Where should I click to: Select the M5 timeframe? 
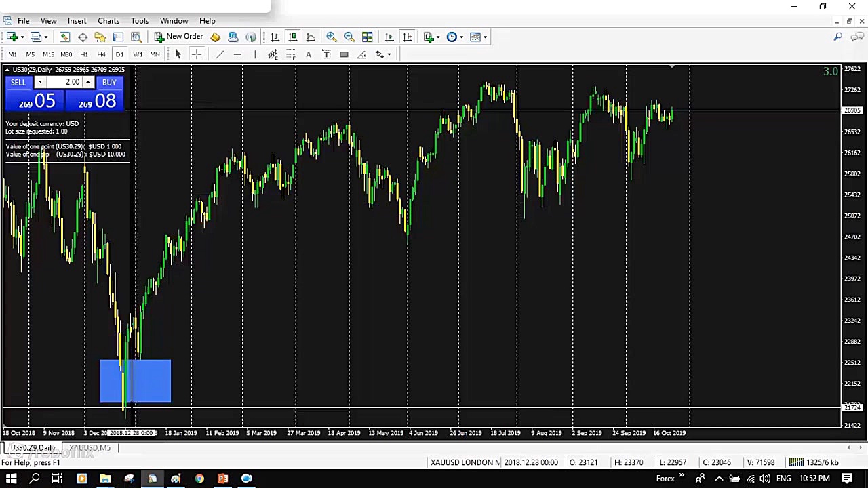pos(31,54)
